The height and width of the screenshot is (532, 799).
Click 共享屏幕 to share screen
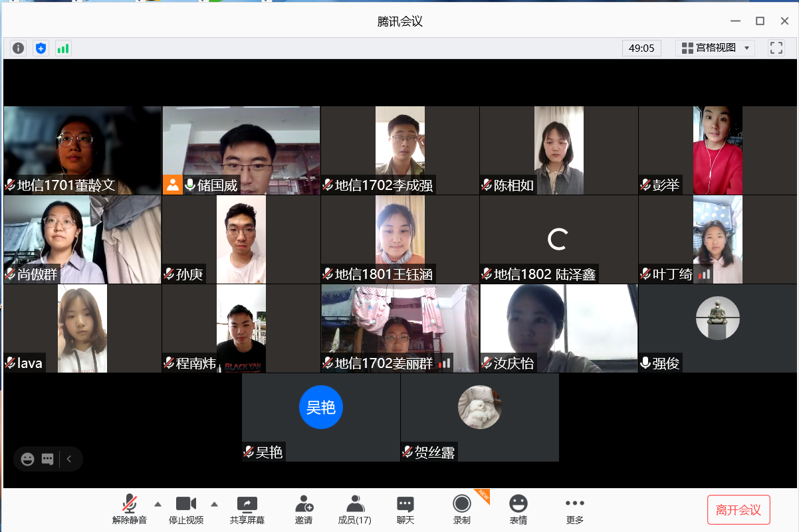tap(247, 509)
